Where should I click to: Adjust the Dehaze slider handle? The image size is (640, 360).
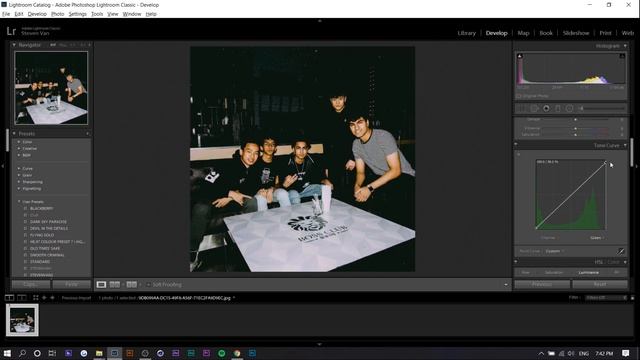tap(576, 120)
